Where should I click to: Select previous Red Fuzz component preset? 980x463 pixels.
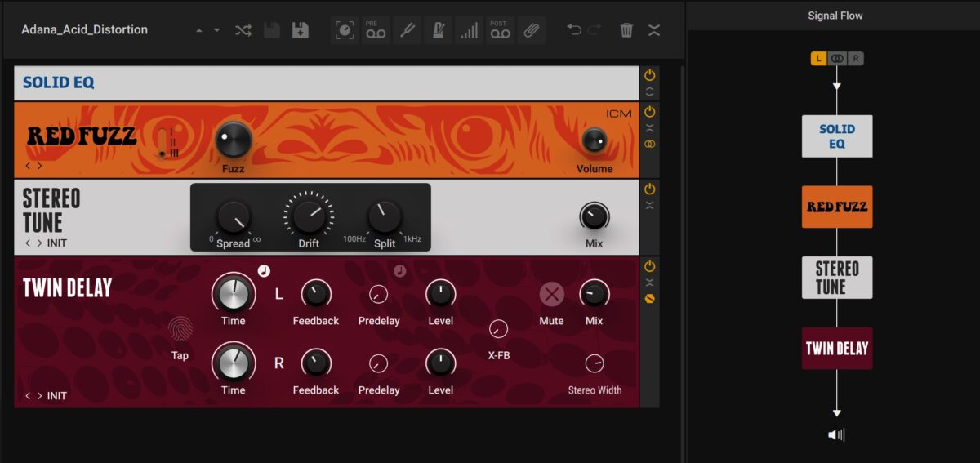point(28,166)
